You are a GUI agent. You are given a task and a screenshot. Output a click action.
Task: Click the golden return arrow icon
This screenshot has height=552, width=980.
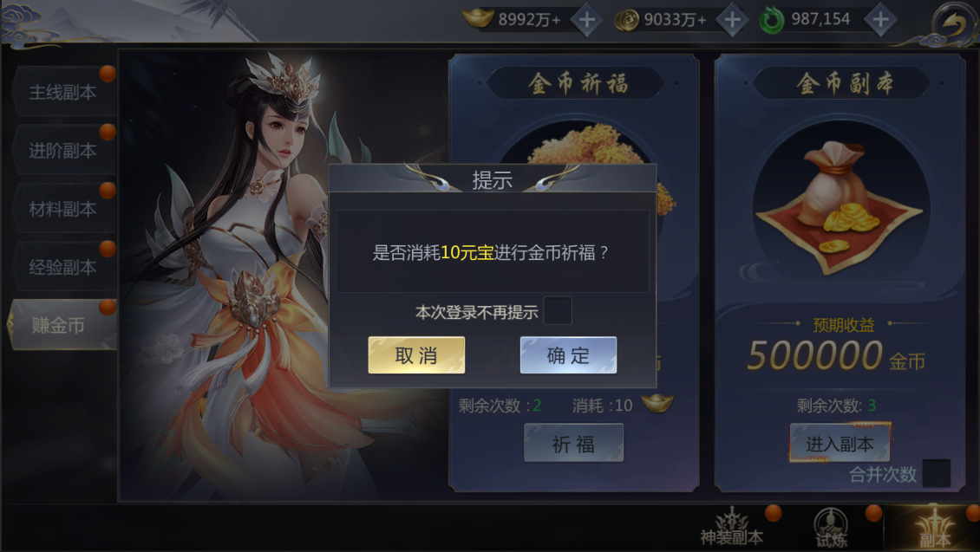point(953,25)
